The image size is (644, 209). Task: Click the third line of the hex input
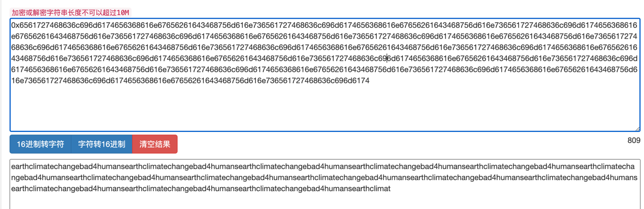[325, 47]
